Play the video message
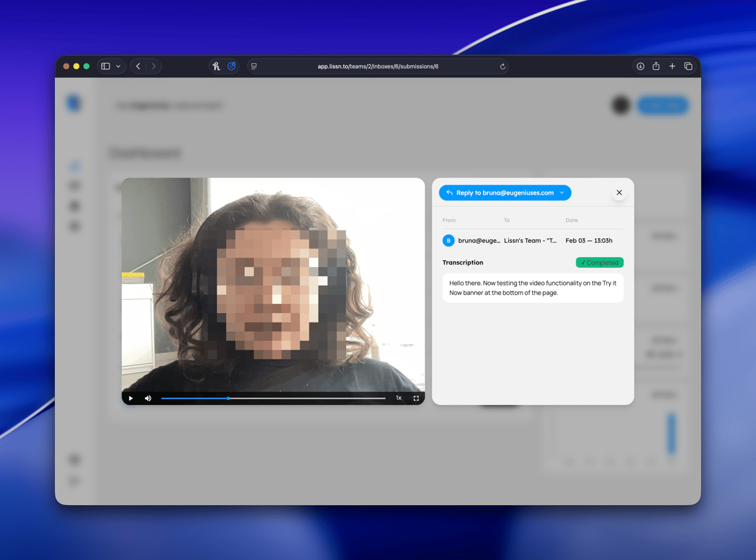 tap(131, 398)
